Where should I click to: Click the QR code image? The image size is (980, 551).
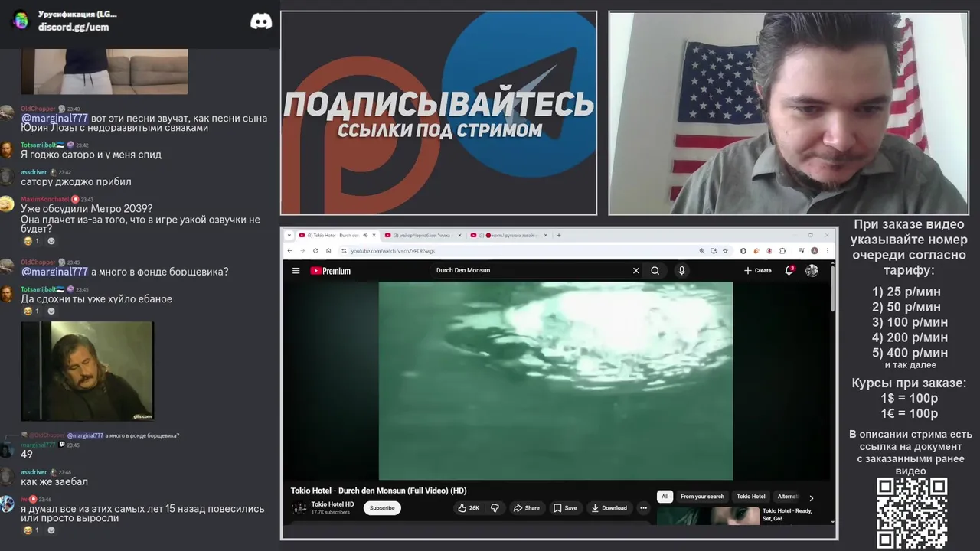tap(912, 513)
